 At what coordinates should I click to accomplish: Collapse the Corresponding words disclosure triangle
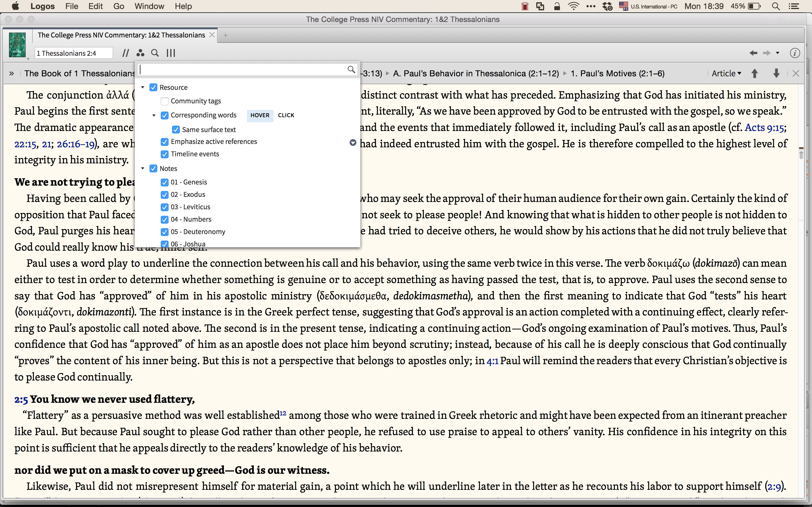(154, 115)
